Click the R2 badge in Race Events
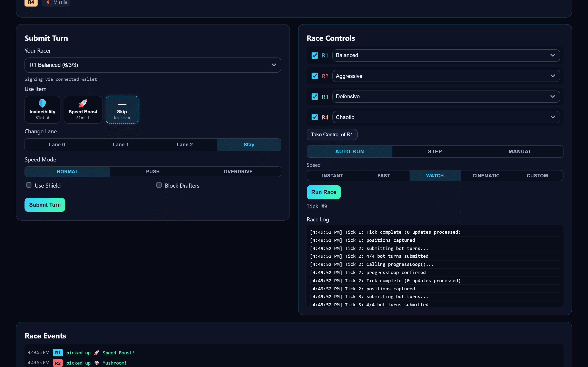The width and height of the screenshot is (588, 367). pyautogui.click(x=58, y=363)
